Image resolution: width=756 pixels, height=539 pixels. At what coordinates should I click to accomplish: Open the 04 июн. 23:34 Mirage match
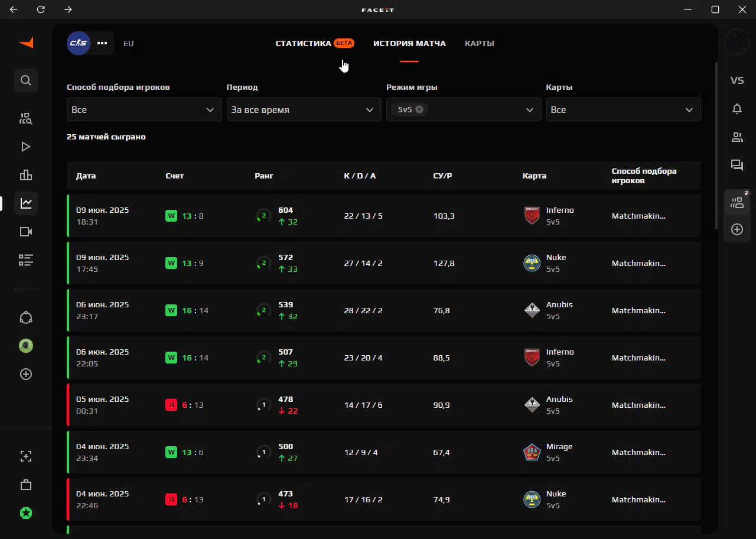[384, 452]
